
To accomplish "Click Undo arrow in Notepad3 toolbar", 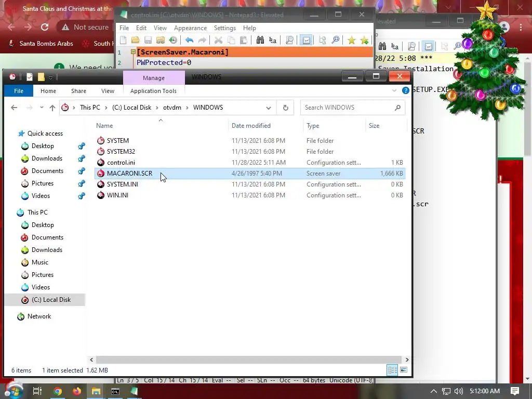I will click(189, 40).
